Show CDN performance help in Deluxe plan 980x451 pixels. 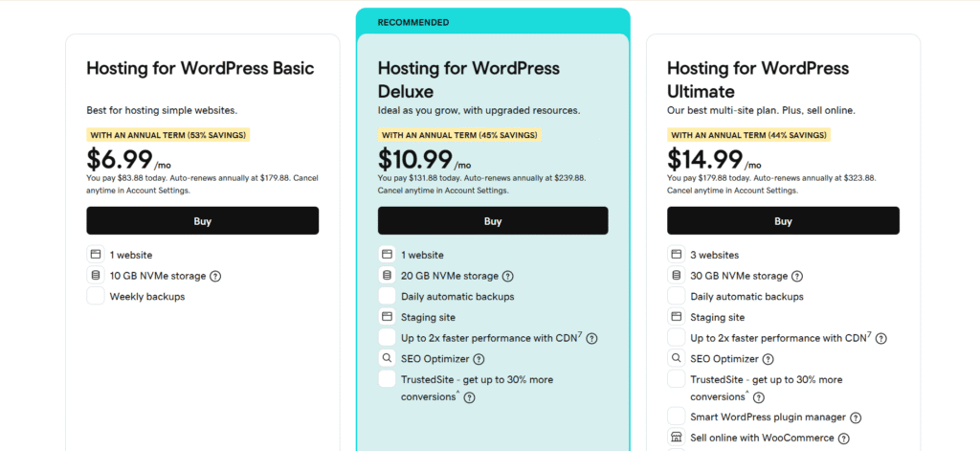coord(592,338)
